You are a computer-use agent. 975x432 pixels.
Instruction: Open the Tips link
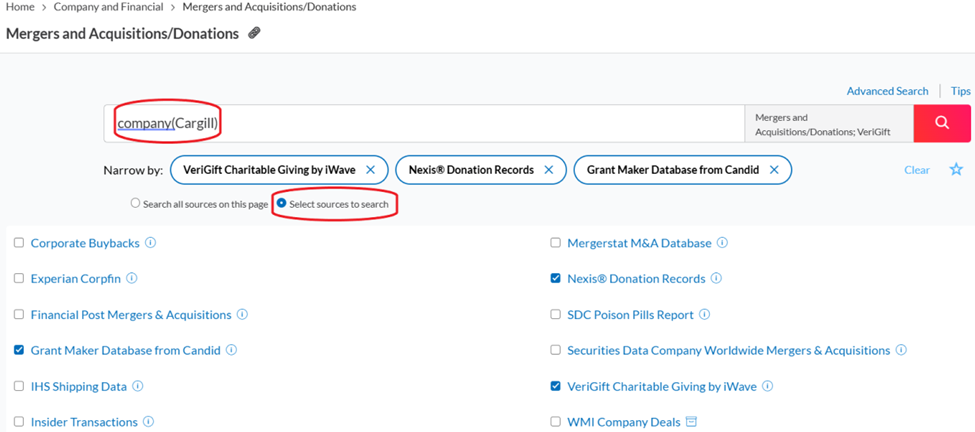point(961,91)
